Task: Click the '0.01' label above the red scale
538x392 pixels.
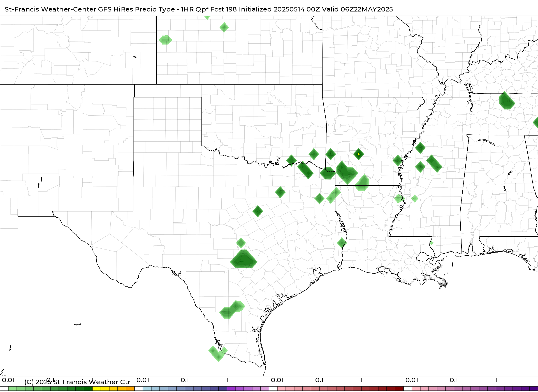Action: (277, 380)
